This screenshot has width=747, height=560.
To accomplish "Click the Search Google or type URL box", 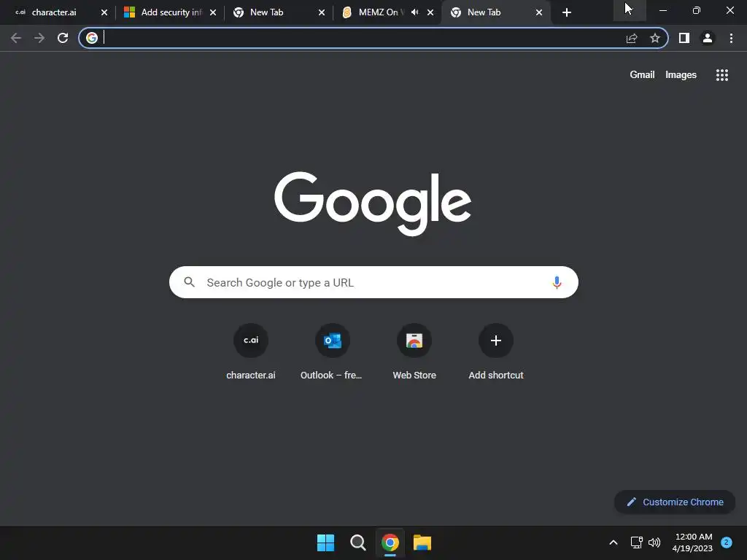I will (x=373, y=282).
